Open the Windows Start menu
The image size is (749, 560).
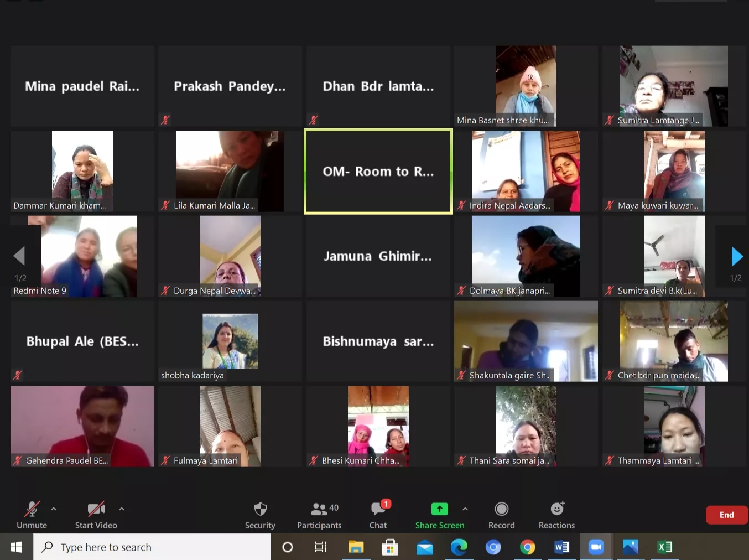pos(17,547)
